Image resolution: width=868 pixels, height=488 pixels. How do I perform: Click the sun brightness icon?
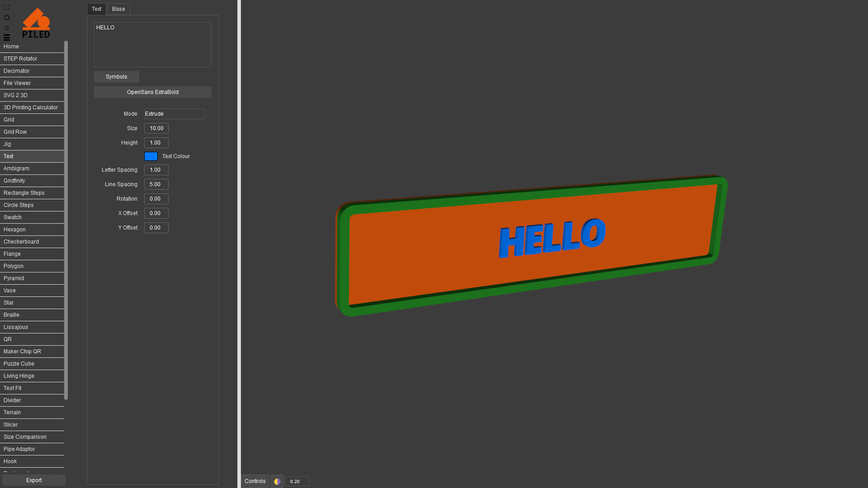click(x=7, y=18)
